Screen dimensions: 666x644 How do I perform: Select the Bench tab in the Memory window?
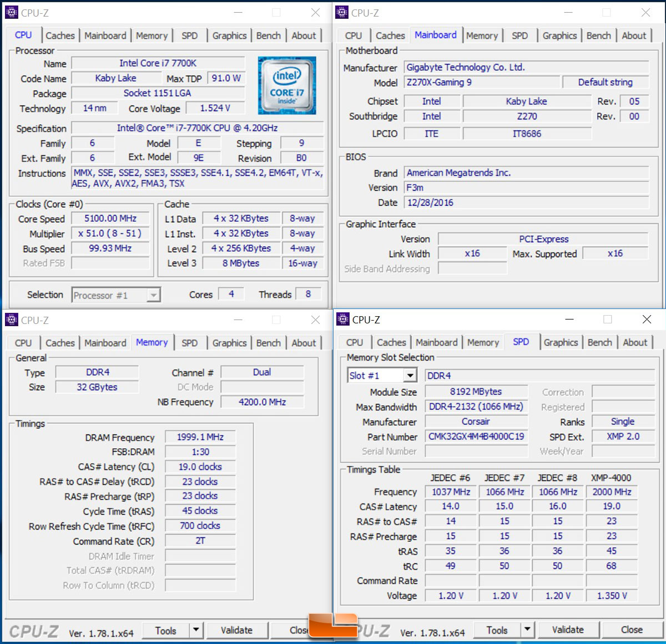pyautogui.click(x=269, y=343)
